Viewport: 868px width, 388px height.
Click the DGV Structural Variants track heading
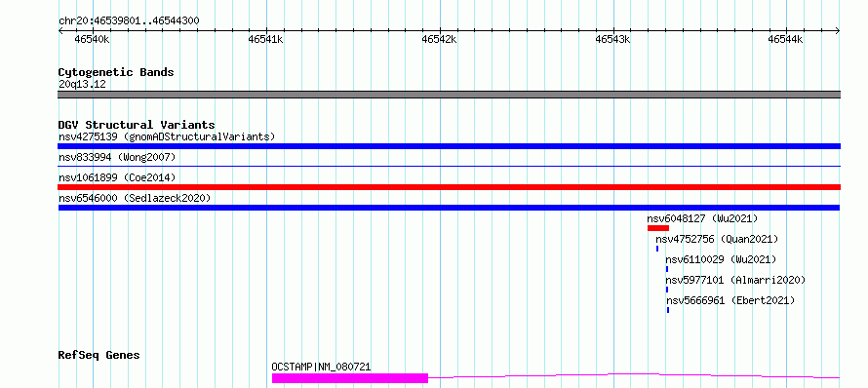(x=137, y=125)
